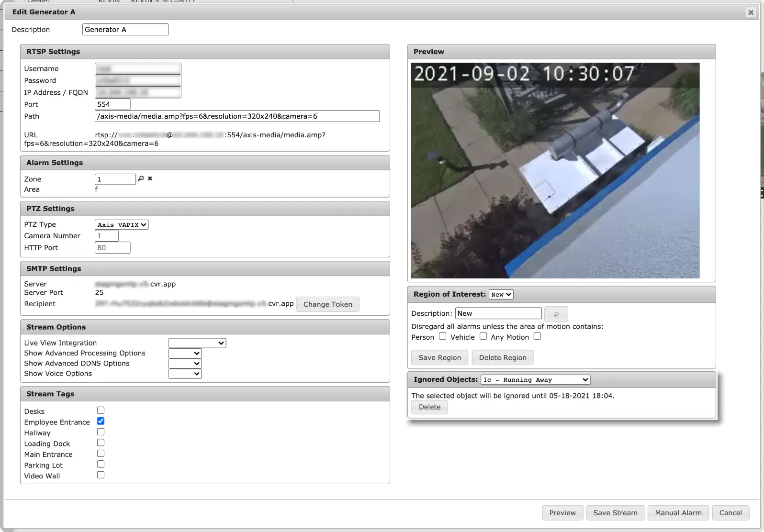Image resolution: width=764 pixels, height=532 pixels.
Task: Click the generator Description field
Action: (125, 30)
